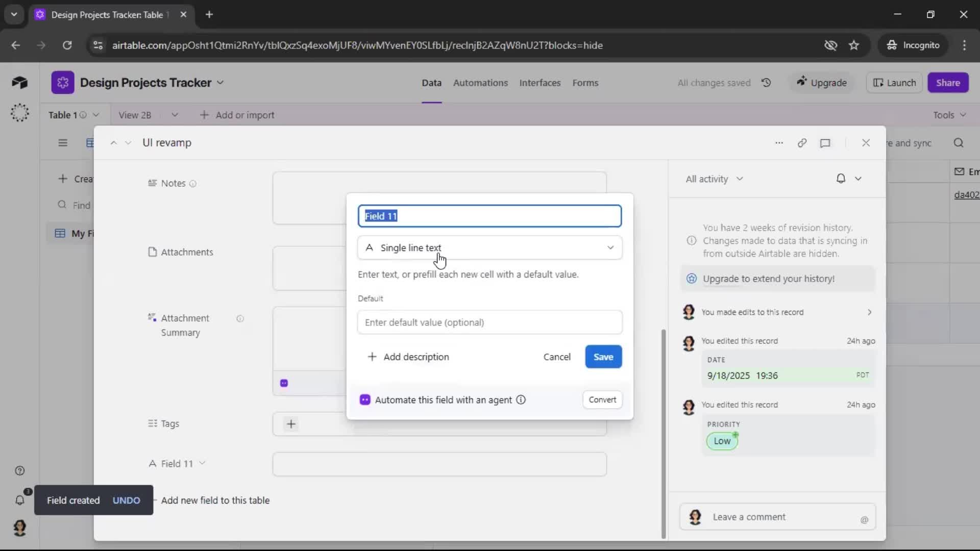Expand the All activity filter dropdown

[x=714, y=179]
